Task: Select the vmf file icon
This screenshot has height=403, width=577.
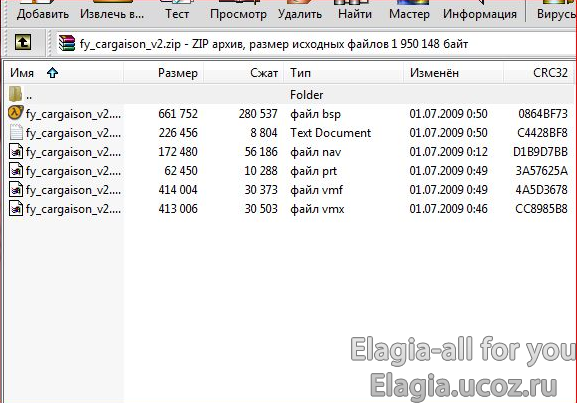Action: click(16, 190)
